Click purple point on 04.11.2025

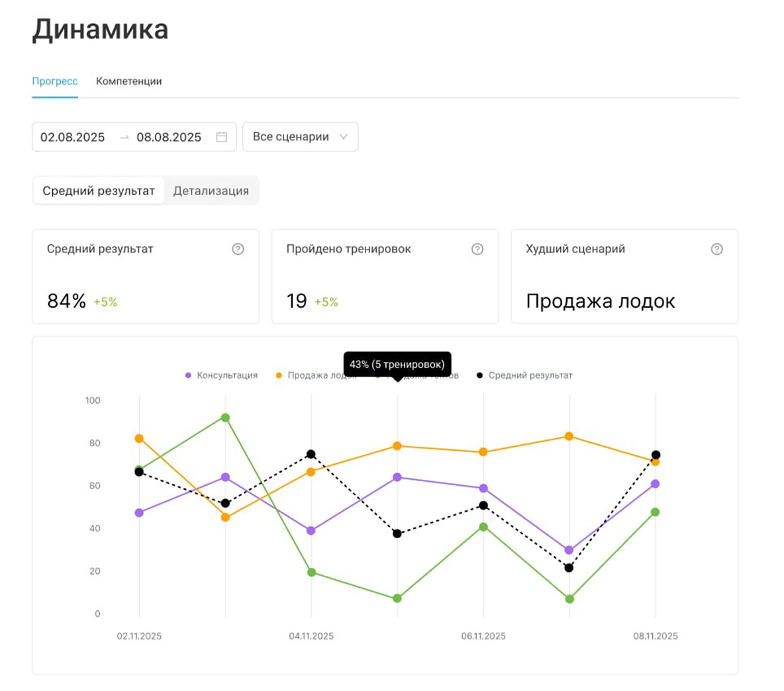[x=311, y=531]
